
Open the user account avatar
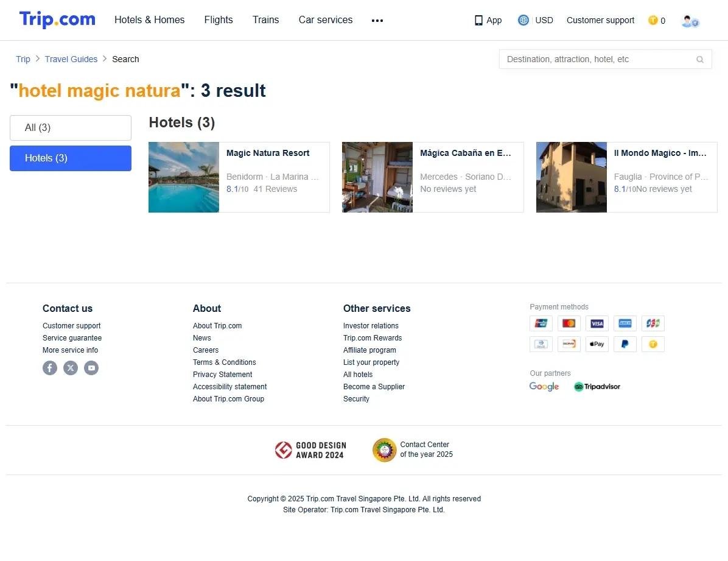(690, 21)
